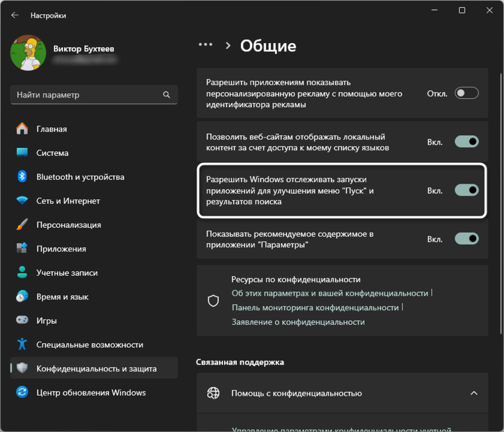The height and width of the screenshot is (432, 504).
Task: Click the Центр обновления Windows sync icon
Action: pos(22,392)
